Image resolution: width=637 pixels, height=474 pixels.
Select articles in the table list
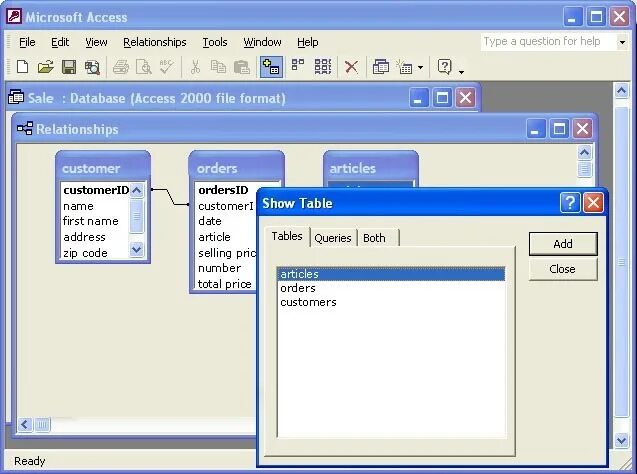pyautogui.click(x=391, y=274)
